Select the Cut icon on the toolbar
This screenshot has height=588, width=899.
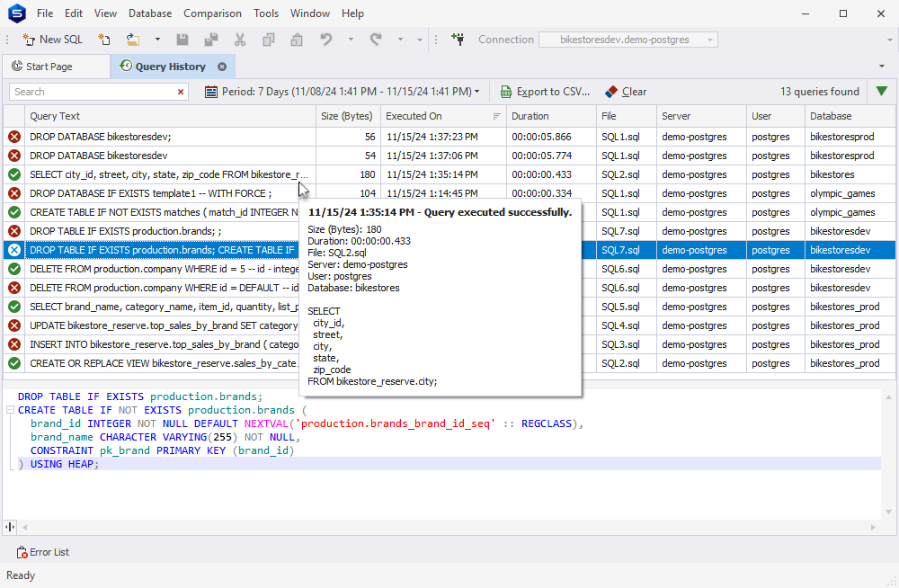(x=238, y=40)
